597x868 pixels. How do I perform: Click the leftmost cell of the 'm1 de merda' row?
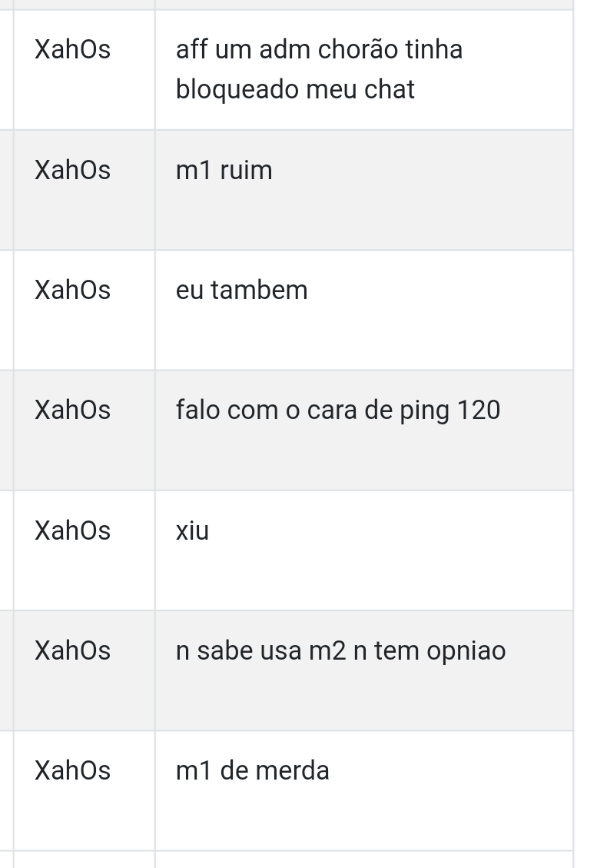click(x=6, y=790)
